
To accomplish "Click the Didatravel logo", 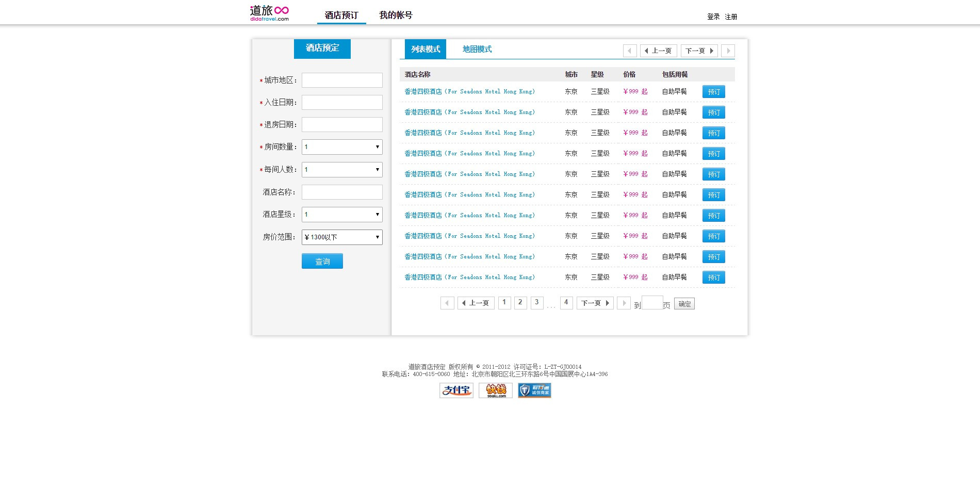I will (x=269, y=13).
